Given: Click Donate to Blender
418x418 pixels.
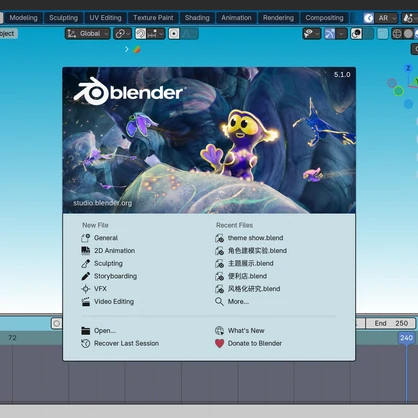Looking at the screenshot, I should coord(248,343).
